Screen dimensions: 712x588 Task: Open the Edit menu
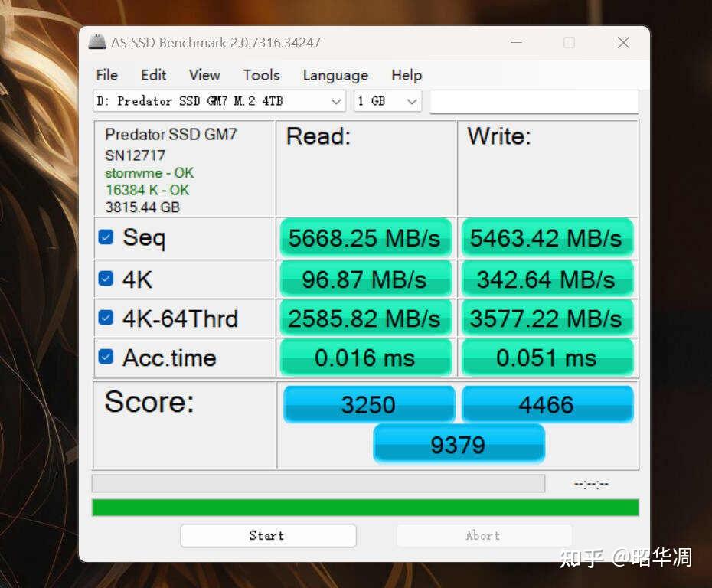coord(153,75)
